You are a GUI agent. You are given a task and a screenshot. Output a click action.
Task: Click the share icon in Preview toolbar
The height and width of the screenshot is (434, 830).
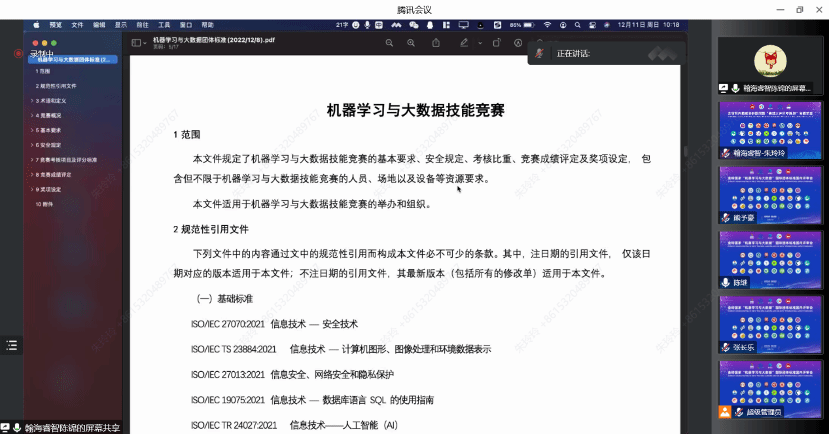point(436,43)
